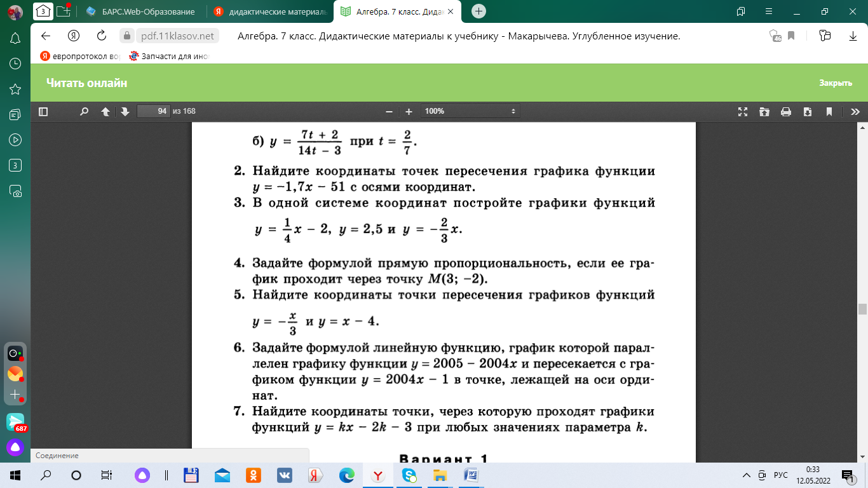Screen dimensions: 868x488
Task: Toggle the PDF sidebar panel
Action: [43, 111]
